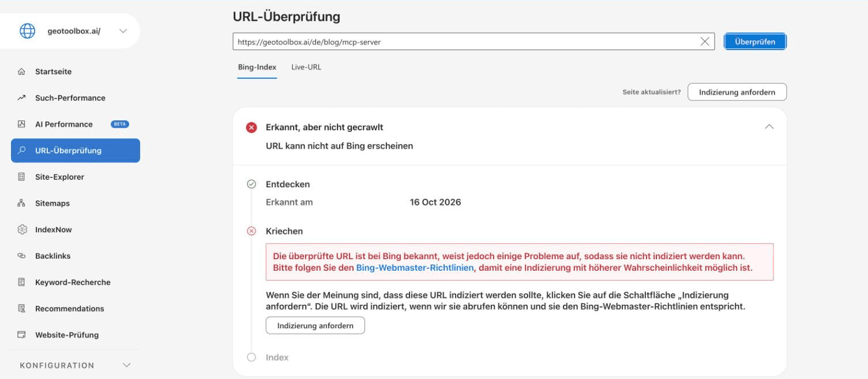Click the 'Index' step label

coord(277,357)
